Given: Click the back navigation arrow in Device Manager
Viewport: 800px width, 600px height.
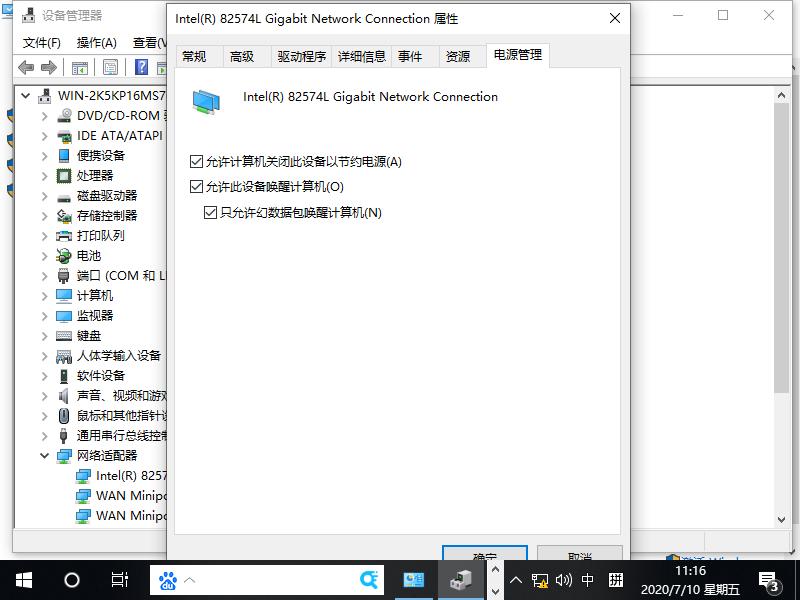Looking at the screenshot, I should point(25,67).
